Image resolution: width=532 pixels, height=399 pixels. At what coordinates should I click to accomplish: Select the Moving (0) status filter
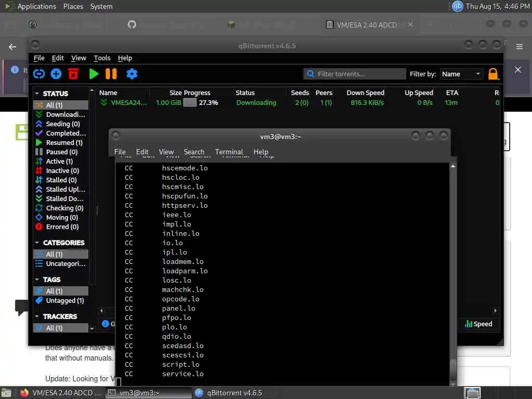61,218
